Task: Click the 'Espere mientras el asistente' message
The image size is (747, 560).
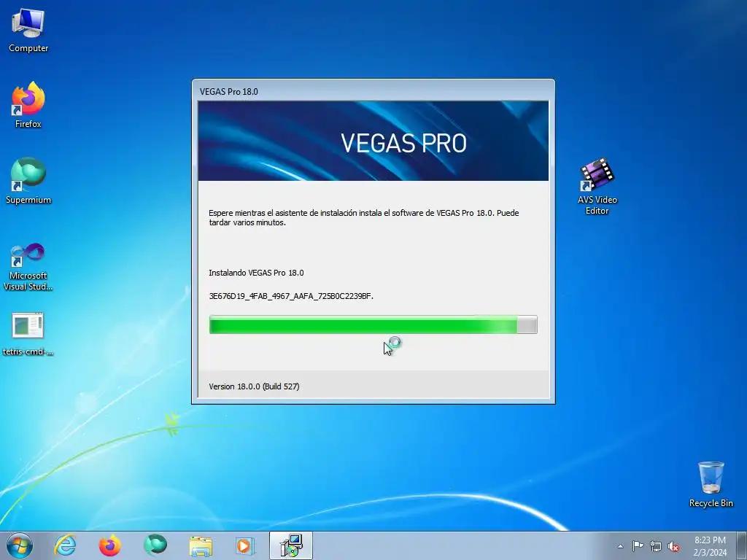Action: click(x=363, y=217)
